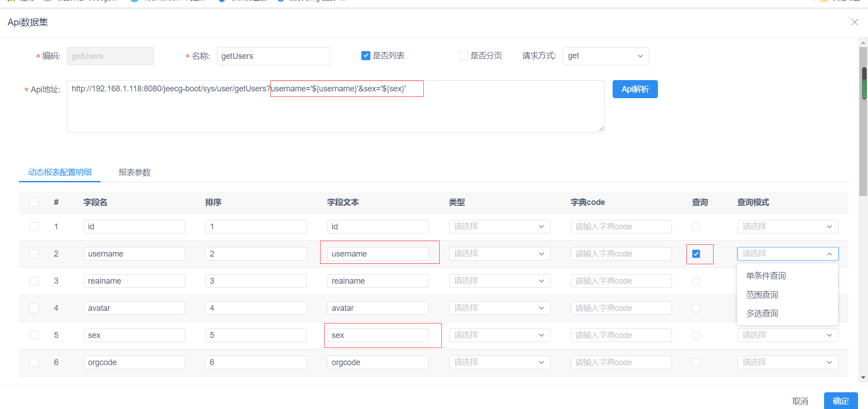Open the 类型 dropdown for orgcode row
Screen dimensions: 868x409
499,362
